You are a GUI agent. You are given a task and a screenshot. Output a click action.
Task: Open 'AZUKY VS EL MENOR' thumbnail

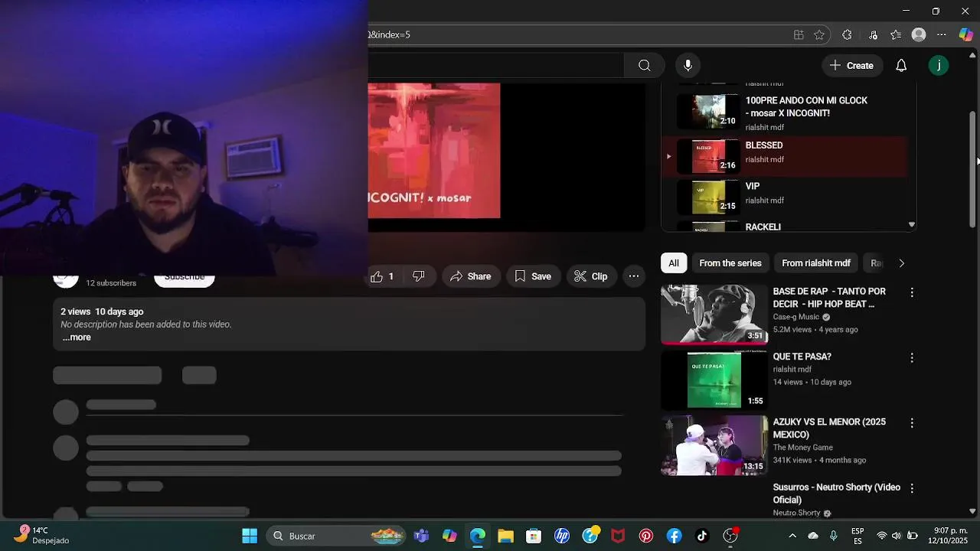[x=714, y=445]
